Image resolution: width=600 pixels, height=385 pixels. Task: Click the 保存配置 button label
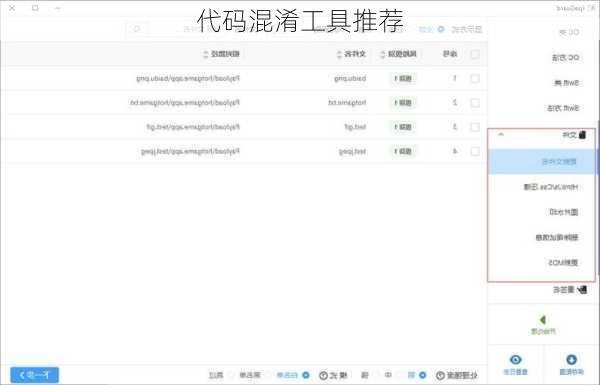click(571, 372)
